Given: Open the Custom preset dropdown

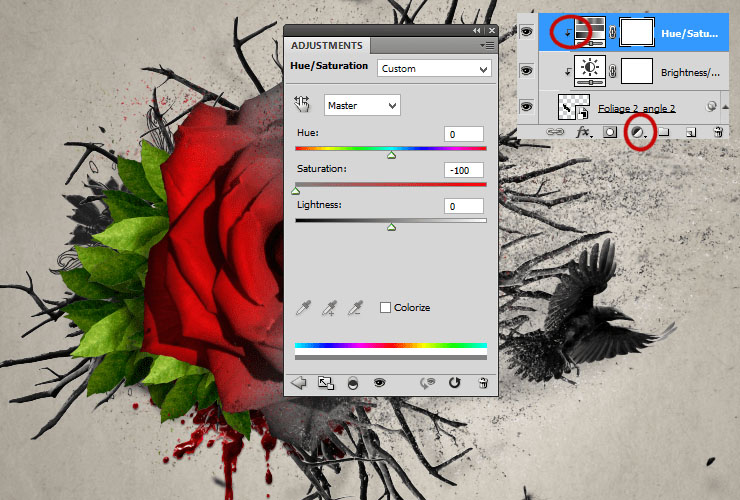Looking at the screenshot, I should pos(434,69).
